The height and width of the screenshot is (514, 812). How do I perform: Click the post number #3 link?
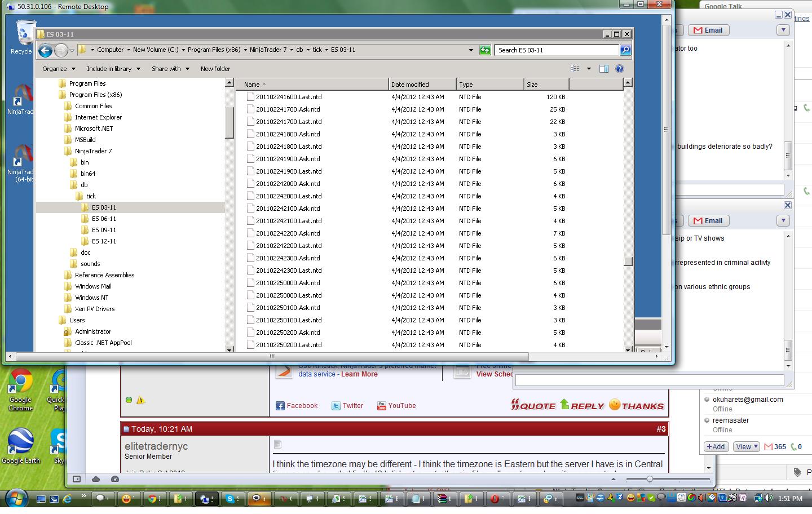pyautogui.click(x=661, y=429)
